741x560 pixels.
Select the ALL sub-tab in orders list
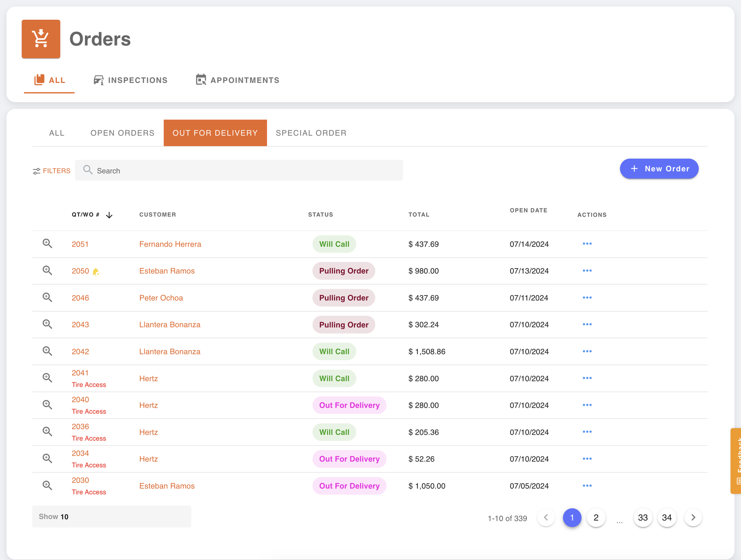click(57, 133)
